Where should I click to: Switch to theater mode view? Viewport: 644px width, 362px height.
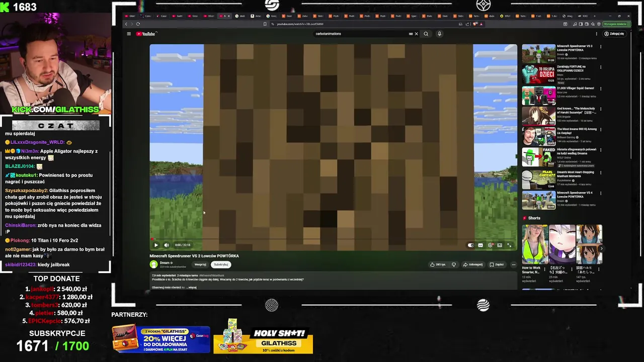[x=500, y=245]
